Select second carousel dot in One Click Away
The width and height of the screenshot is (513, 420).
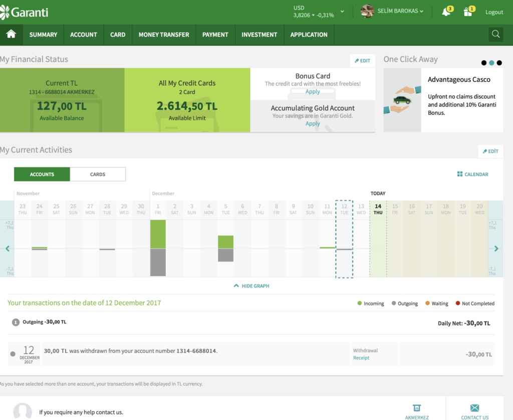pyautogui.click(x=491, y=63)
